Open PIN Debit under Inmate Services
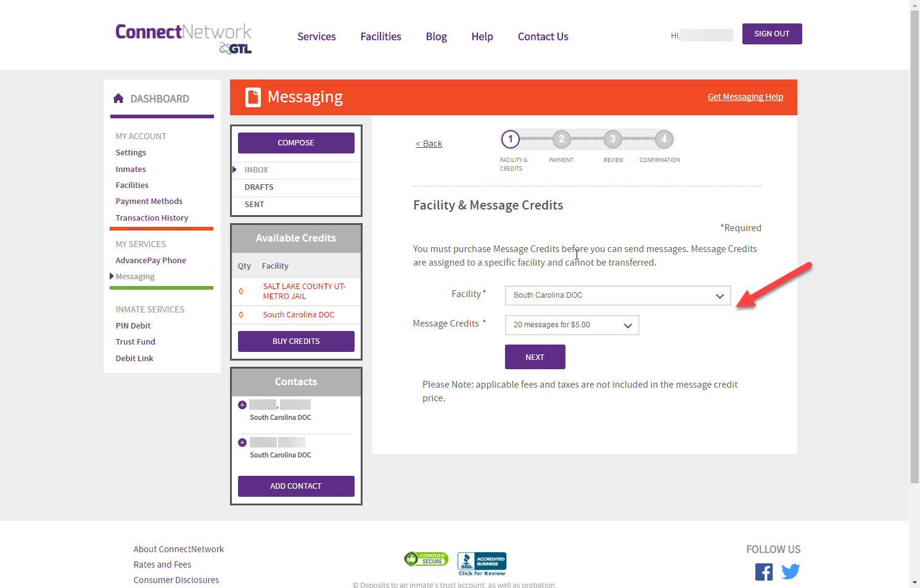Viewport: 920px width, 588px height. tap(133, 325)
